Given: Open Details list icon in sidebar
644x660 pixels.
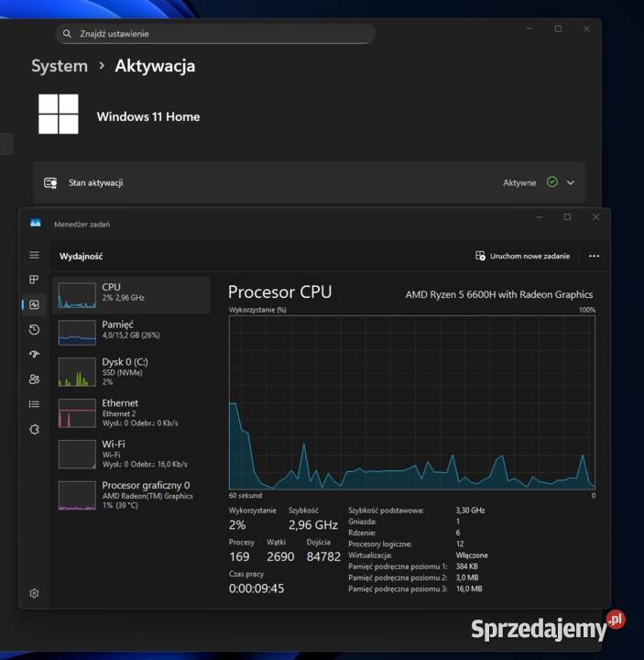Looking at the screenshot, I should [x=34, y=404].
